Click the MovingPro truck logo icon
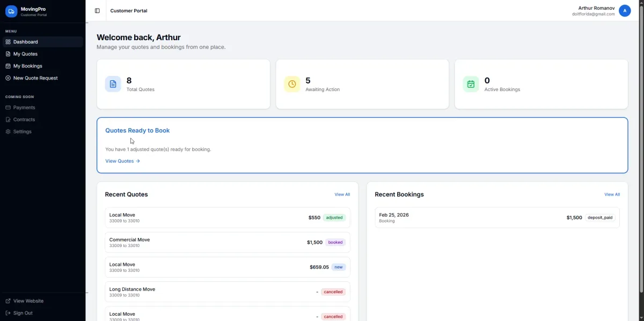Viewport: 644px width, 321px height. click(x=11, y=11)
